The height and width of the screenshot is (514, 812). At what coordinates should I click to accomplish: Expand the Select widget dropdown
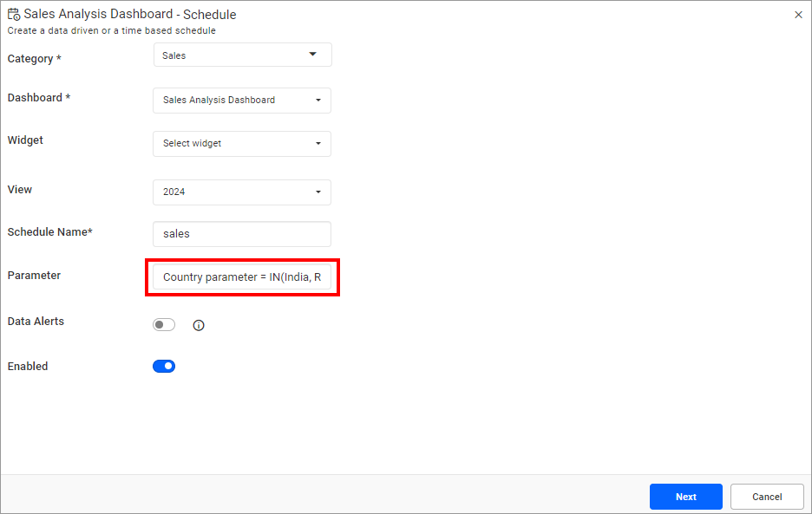point(242,143)
